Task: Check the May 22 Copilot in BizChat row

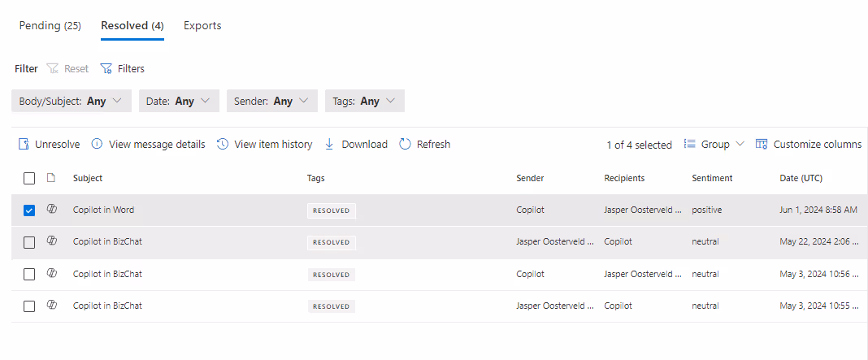Action: 29,243
